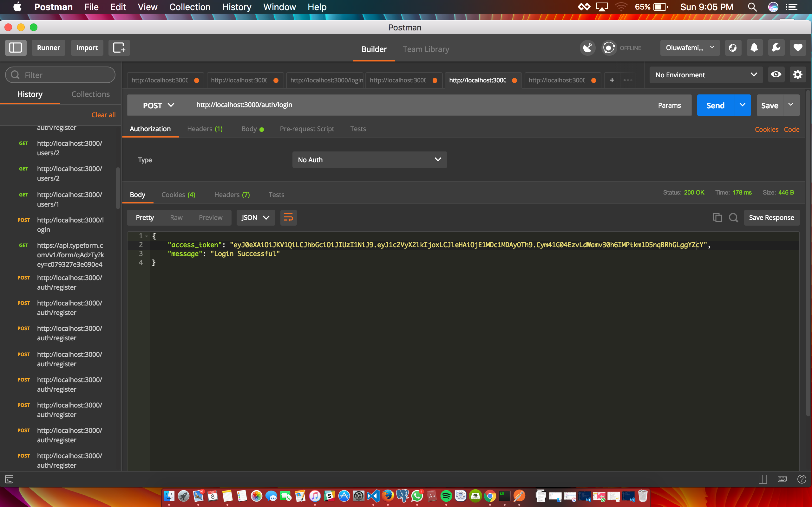Copy the response body using the copy icon
The width and height of the screenshot is (812, 507).
point(717,217)
